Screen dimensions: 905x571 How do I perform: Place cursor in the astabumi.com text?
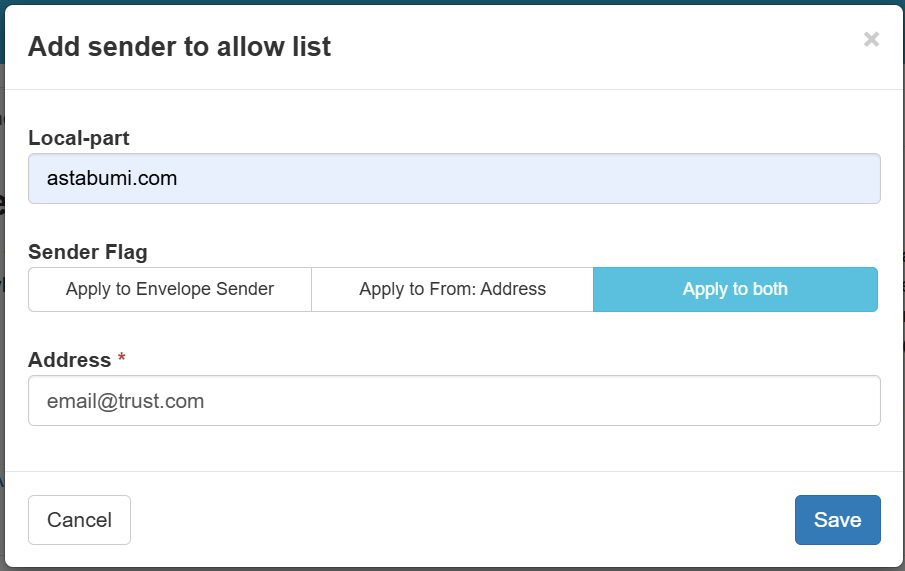[x=112, y=179]
